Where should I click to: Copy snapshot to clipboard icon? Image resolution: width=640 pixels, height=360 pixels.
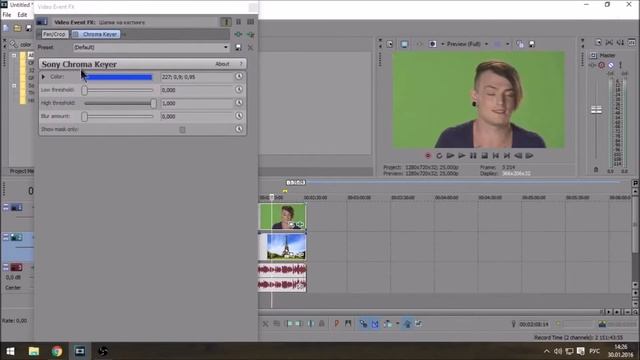[x=520, y=44]
